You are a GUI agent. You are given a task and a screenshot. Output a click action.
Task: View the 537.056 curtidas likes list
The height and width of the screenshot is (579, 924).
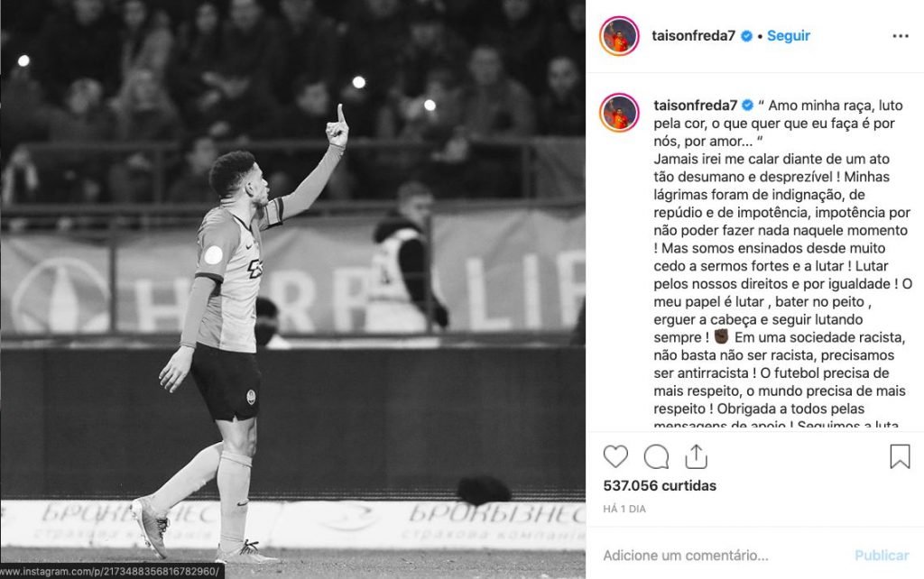click(x=660, y=486)
